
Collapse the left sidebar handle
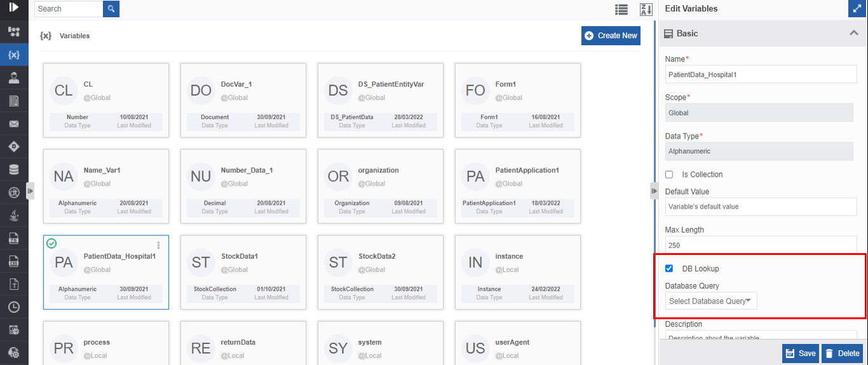tap(30, 190)
